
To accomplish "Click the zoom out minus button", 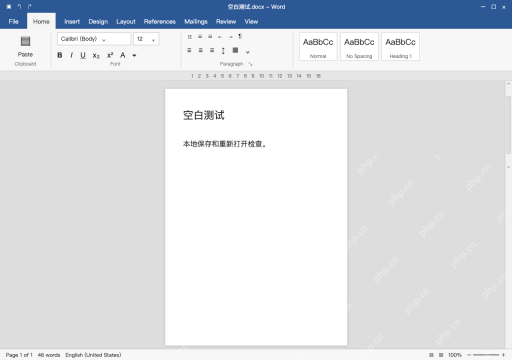I will [469, 355].
